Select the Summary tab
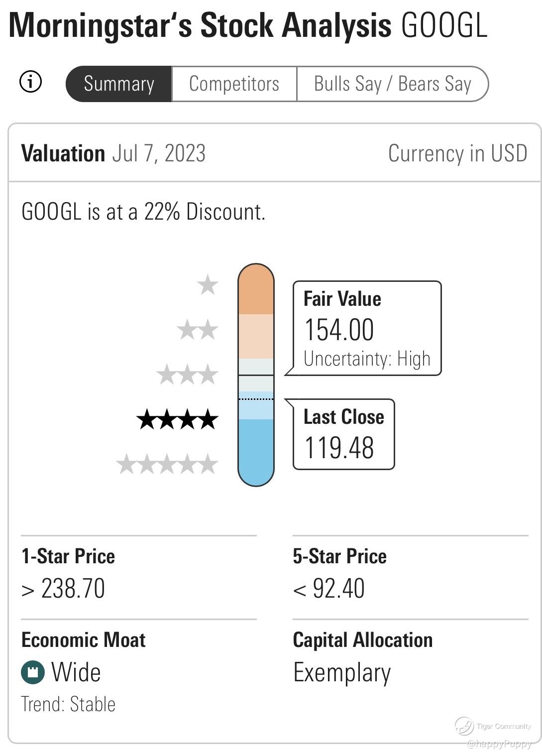The width and height of the screenshot is (542, 756). [119, 84]
